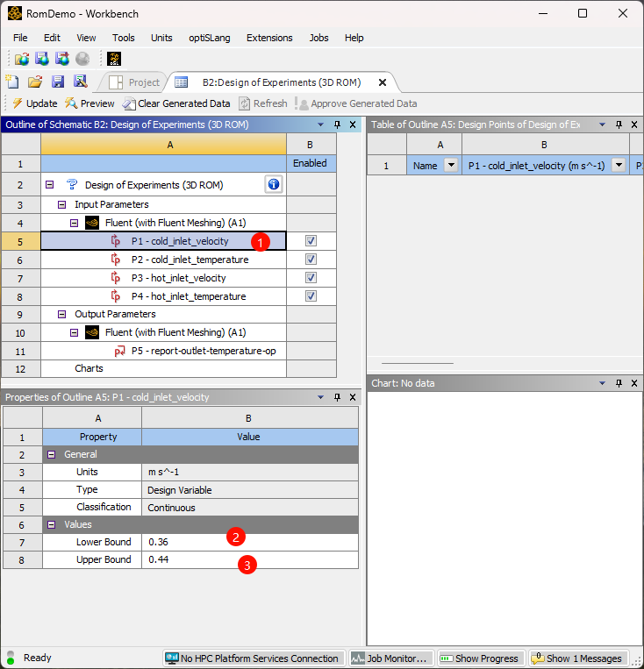Click the optiSLang toolbar icon
Image resolution: width=644 pixels, height=669 pixels.
[114, 59]
